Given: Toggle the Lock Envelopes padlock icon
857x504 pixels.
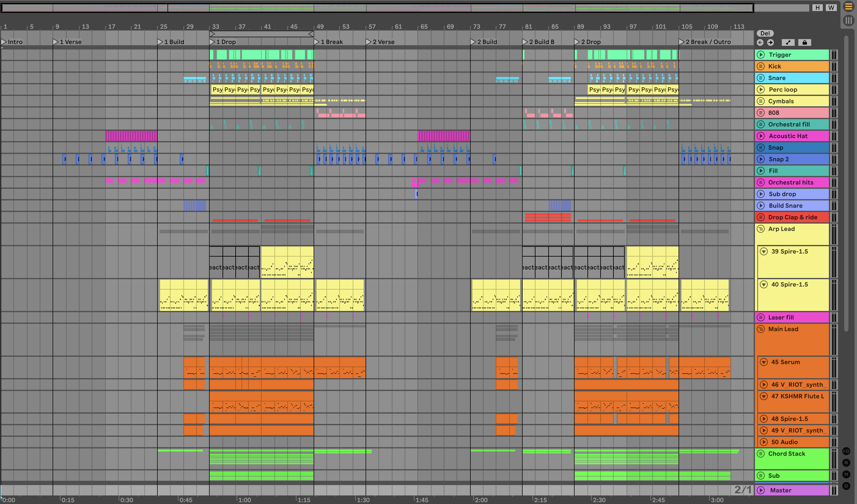Looking at the screenshot, I should pos(804,42).
